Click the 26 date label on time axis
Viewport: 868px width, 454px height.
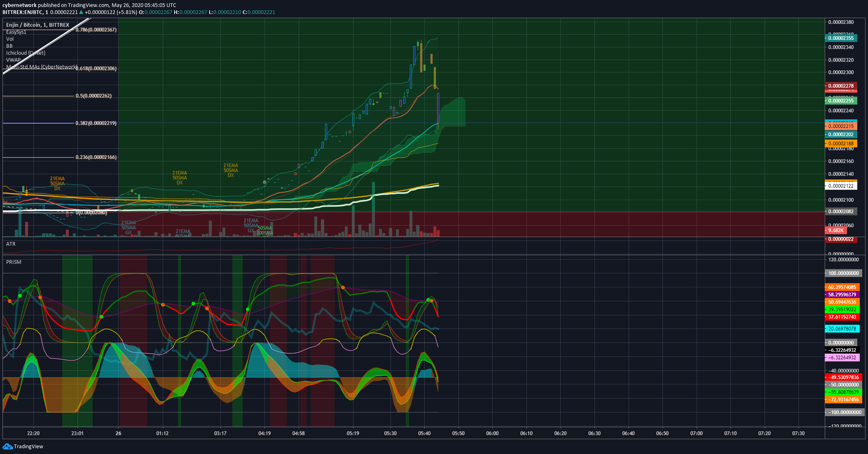tap(118, 433)
